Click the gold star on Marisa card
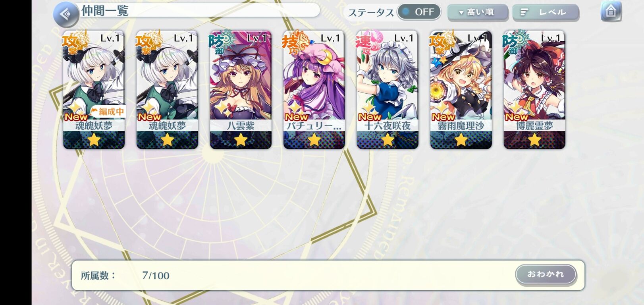This screenshot has width=644, height=305. click(461, 140)
